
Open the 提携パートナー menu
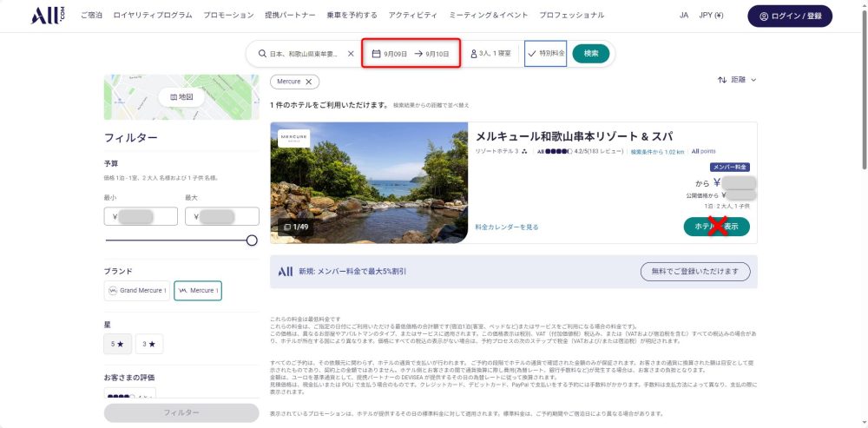[x=290, y=16]
